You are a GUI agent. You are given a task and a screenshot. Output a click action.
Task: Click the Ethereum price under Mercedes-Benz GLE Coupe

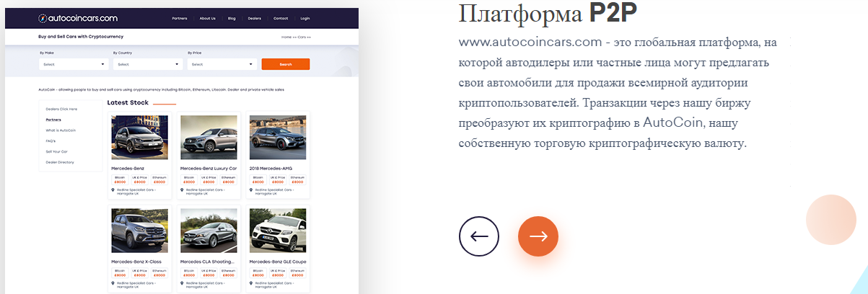(297, 273)
